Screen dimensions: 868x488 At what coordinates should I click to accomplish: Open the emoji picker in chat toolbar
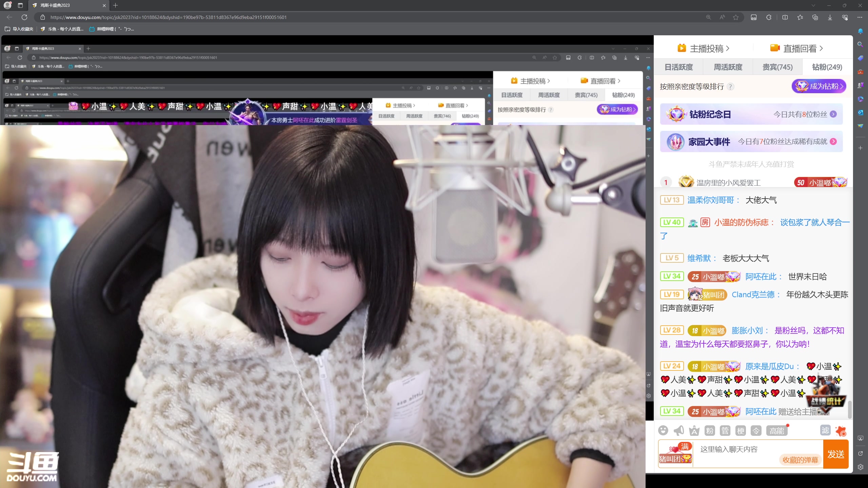click(x=663, y=430)
